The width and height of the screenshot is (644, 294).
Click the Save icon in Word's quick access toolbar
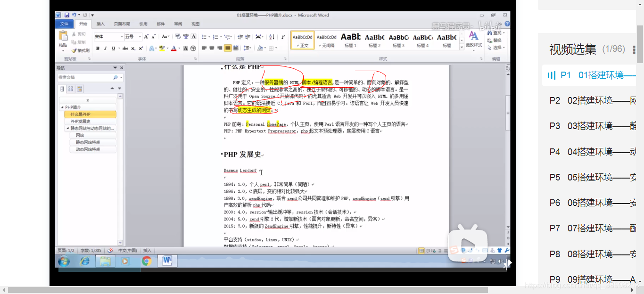66,15
